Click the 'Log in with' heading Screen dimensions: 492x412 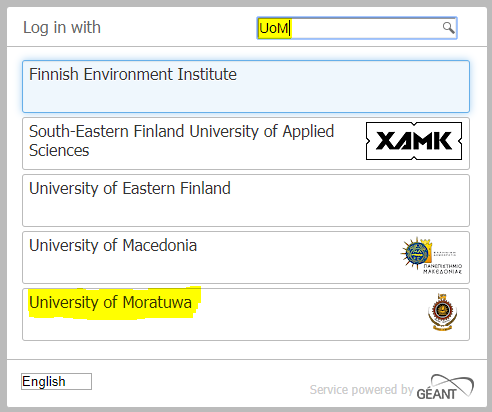click(x=62, y=27)
